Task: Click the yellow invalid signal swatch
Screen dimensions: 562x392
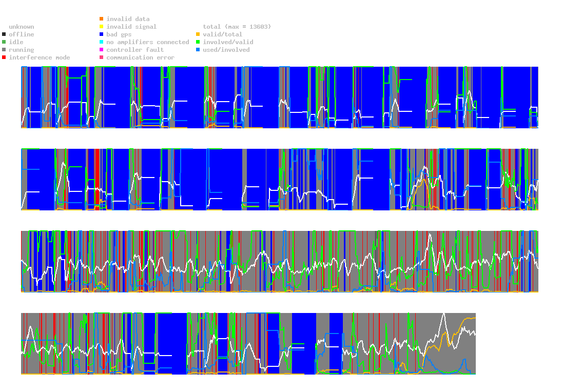Action: [102, 27]
